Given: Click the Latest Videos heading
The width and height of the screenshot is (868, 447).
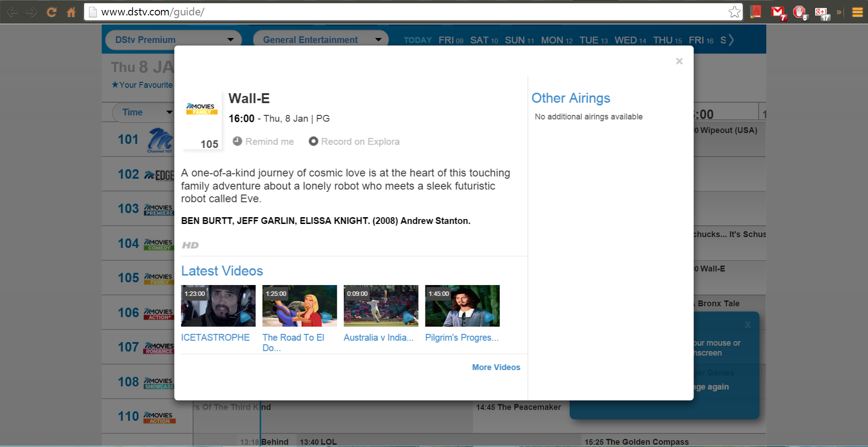Looking at the screenshot, I should coord(222,271).
